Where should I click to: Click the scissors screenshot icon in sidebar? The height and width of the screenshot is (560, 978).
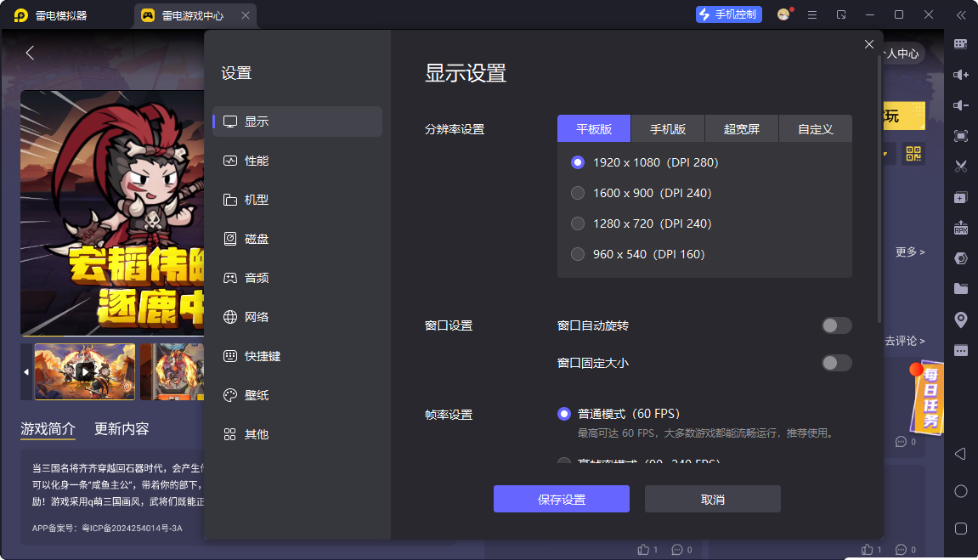point(961,167)
